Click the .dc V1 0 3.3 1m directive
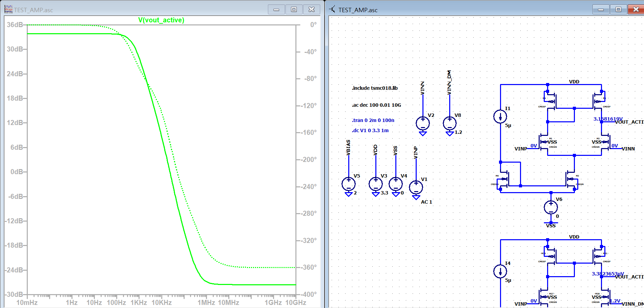This screenshot has height=308, width=644. coord(370,130)
